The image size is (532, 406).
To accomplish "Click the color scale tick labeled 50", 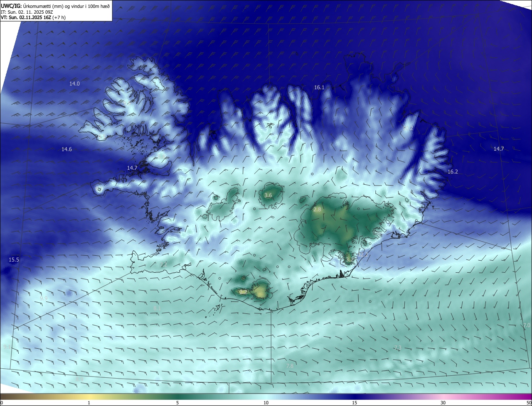I will (x=529, y=403).
